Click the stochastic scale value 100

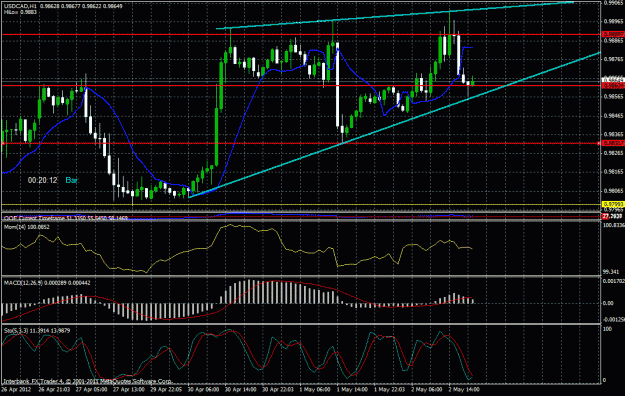point(607,329)
